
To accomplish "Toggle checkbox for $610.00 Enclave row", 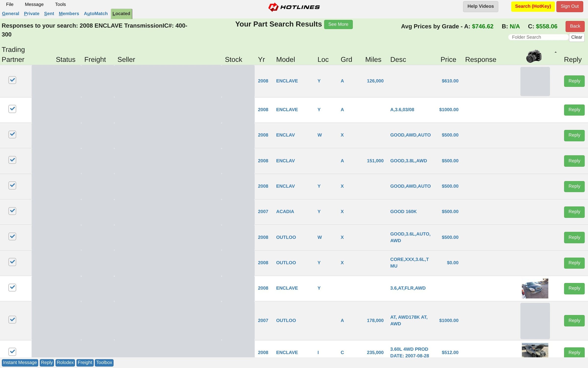I will tap(12, 80).
